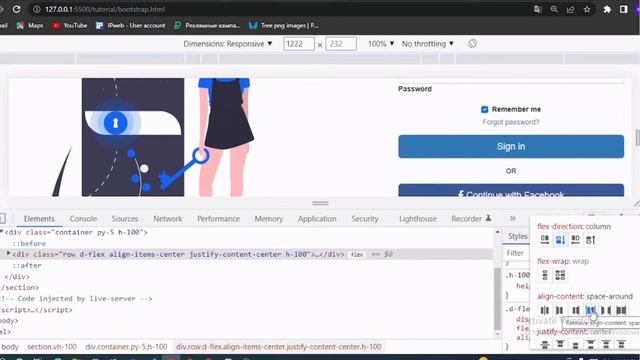Open the Sources tab

point(125,219)
